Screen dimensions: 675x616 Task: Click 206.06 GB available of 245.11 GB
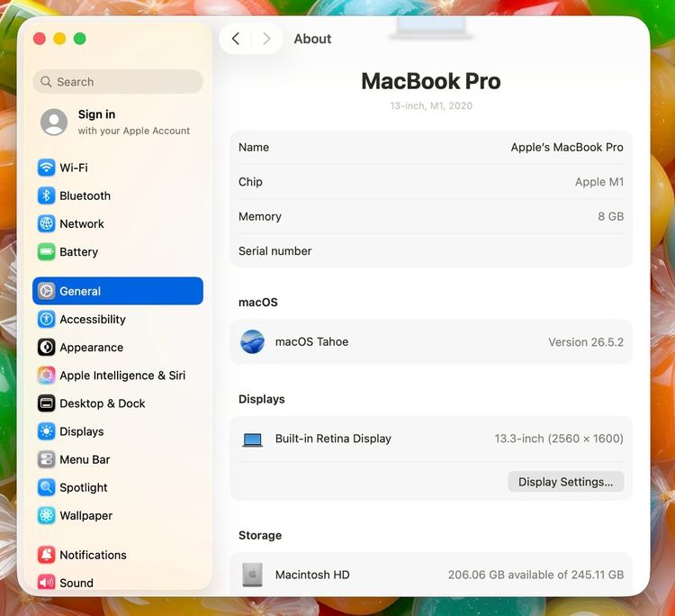[535, 575]
